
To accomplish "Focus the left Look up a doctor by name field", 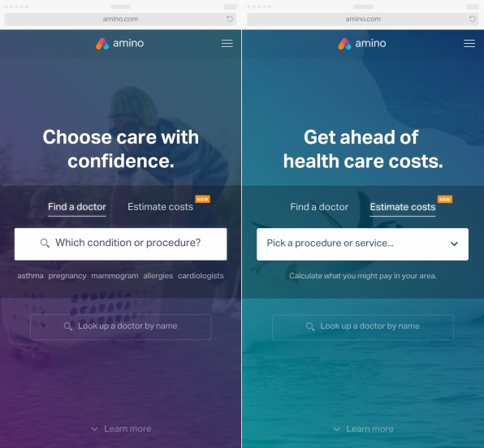I will pos(121,327).
